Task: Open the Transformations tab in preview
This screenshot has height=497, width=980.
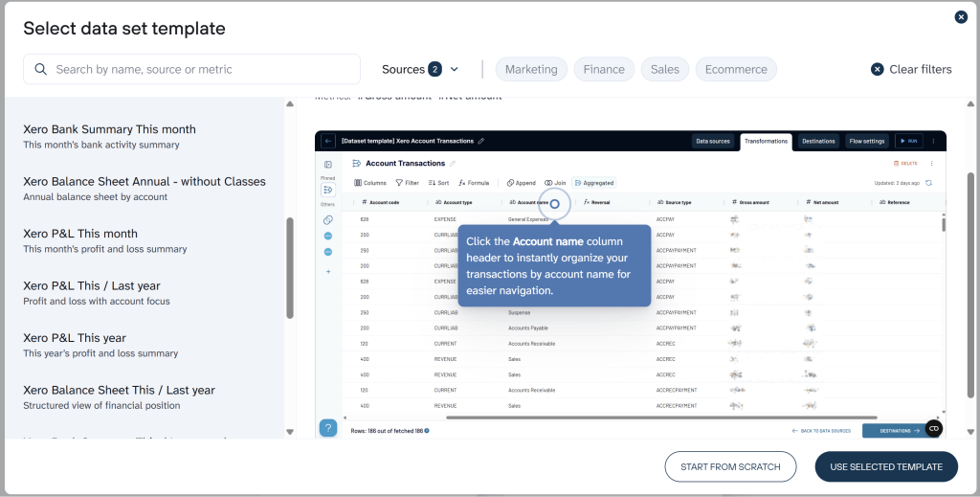Action: [x=766, y=142]
